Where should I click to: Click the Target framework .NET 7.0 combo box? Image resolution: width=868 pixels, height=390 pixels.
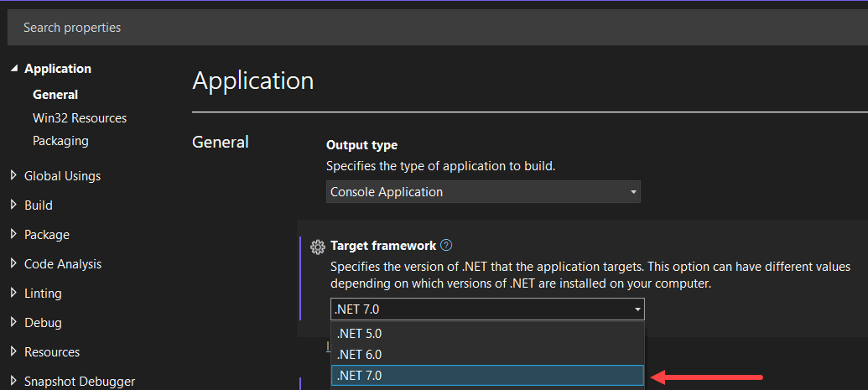click(487, 309)
